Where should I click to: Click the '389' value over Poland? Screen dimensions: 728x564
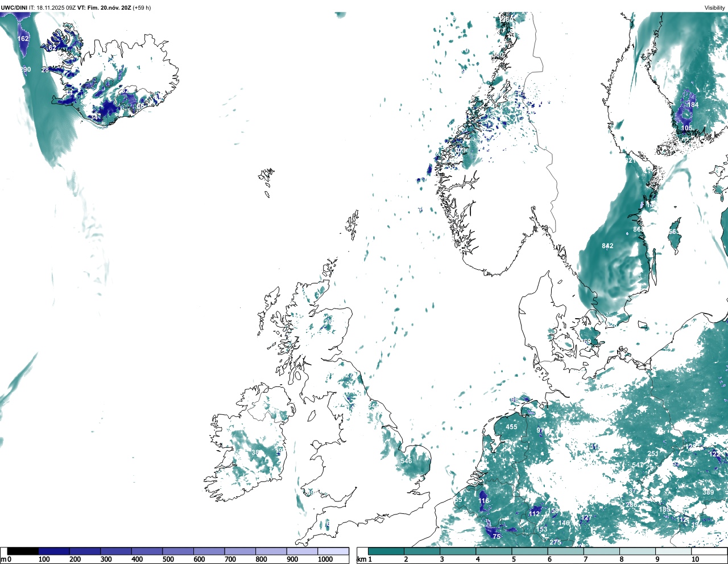click(708, 492)
